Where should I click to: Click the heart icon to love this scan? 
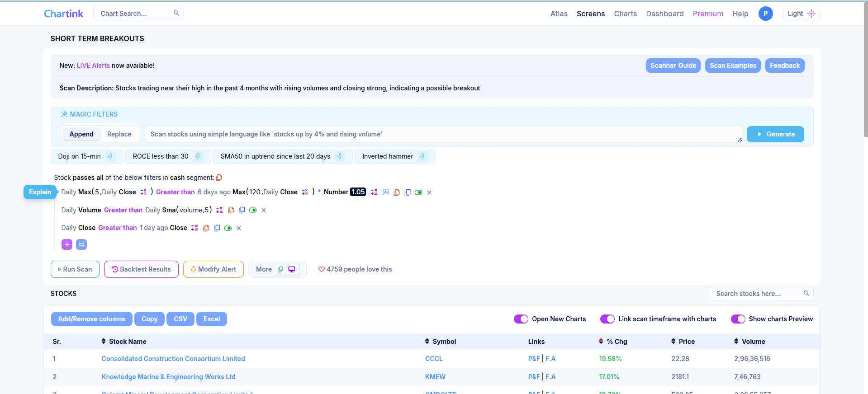click(321, 269)
